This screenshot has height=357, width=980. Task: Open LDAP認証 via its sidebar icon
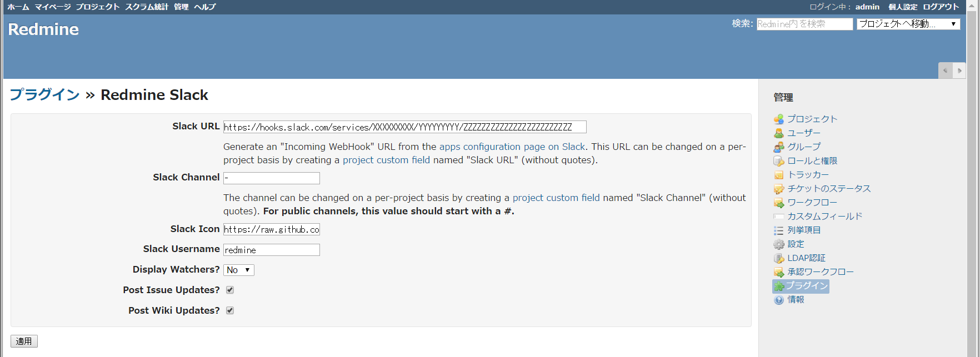(x=779, y=258)
